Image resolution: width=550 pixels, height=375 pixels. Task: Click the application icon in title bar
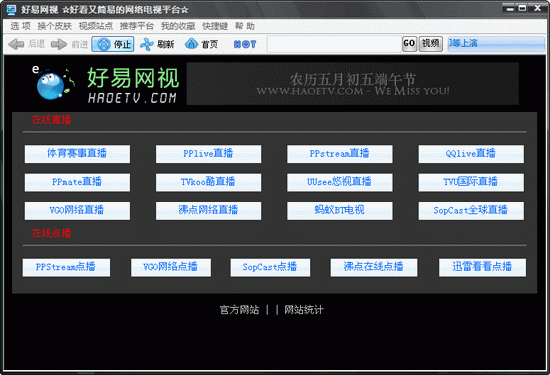(x=11, y=9)
